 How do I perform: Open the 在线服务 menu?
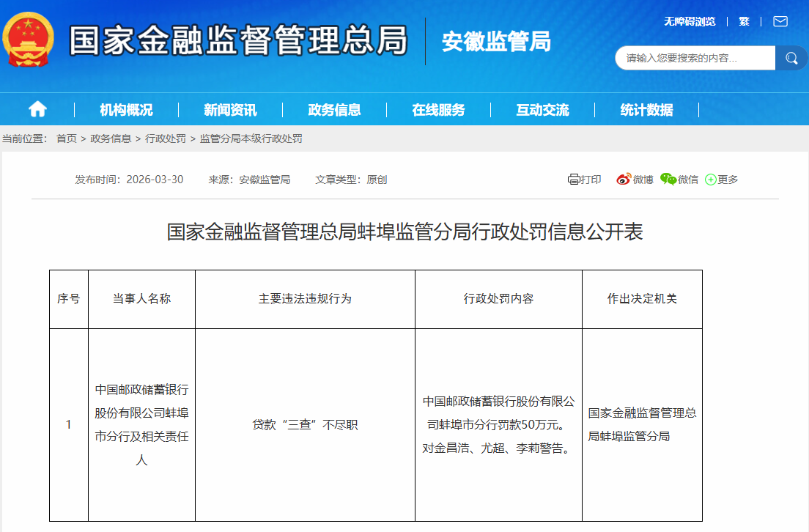point(438,110)
